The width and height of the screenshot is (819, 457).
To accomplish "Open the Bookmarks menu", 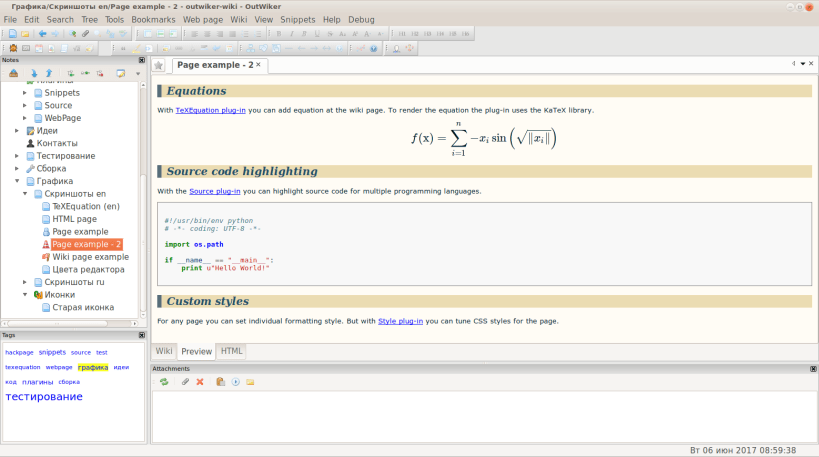I will tap(153, 19).
